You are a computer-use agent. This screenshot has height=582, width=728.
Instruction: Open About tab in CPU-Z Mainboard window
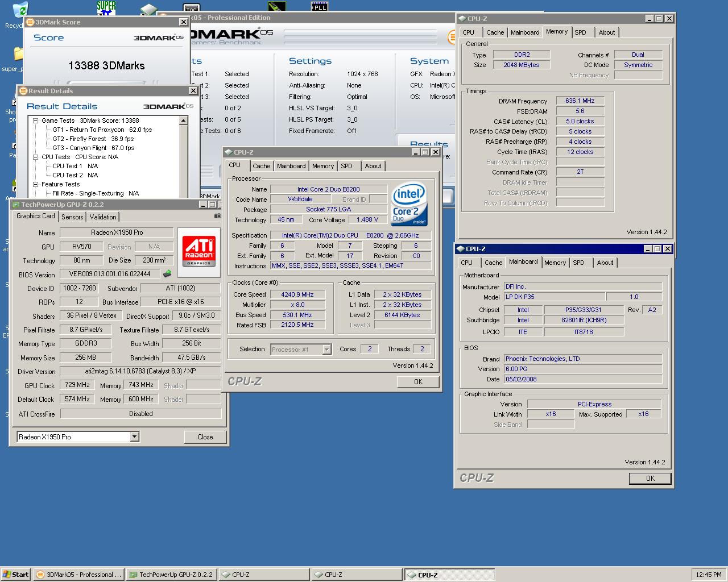pos(605,263)
